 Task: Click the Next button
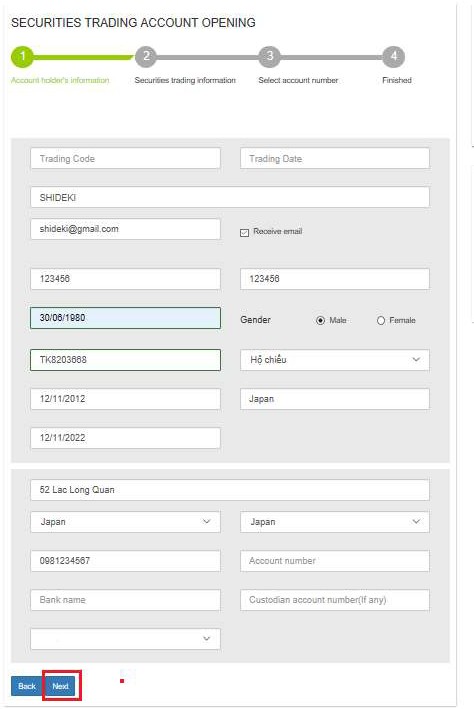[61, 686]
